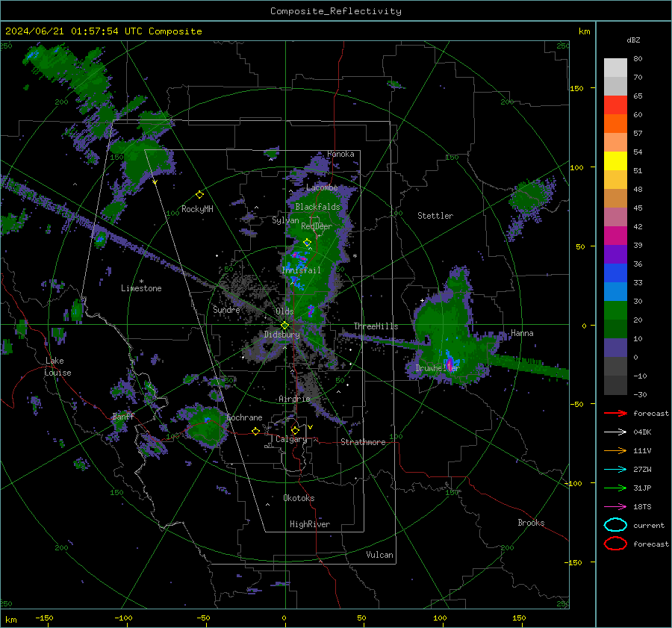Click the Airdrie label
The height and width of the screenshot is (628, 672).
pos(294,399)
